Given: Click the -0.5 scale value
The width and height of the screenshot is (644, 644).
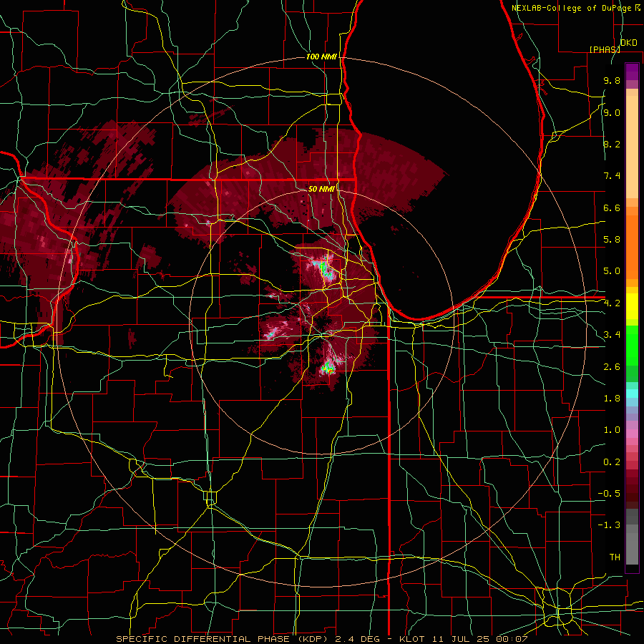Looking at the screenshot, I should (x=609, y=494).
